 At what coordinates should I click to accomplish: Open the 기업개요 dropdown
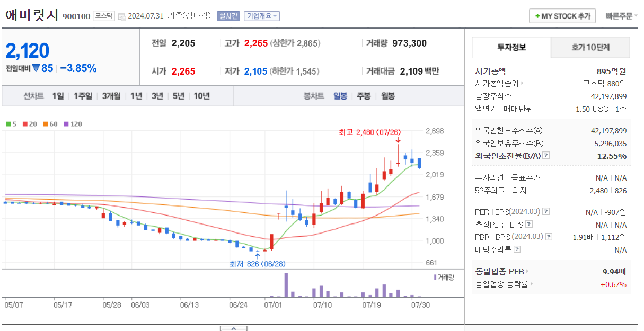tap(262, 16)
